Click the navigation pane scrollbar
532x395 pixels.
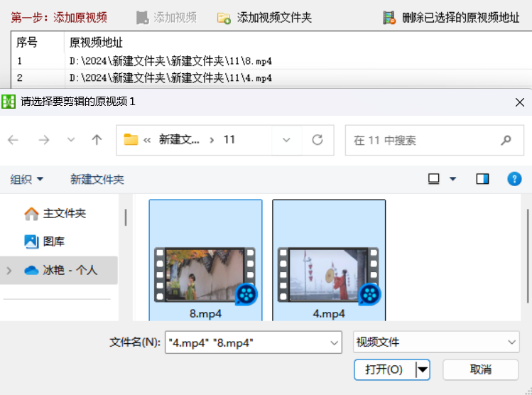click(x=126, y=217)
